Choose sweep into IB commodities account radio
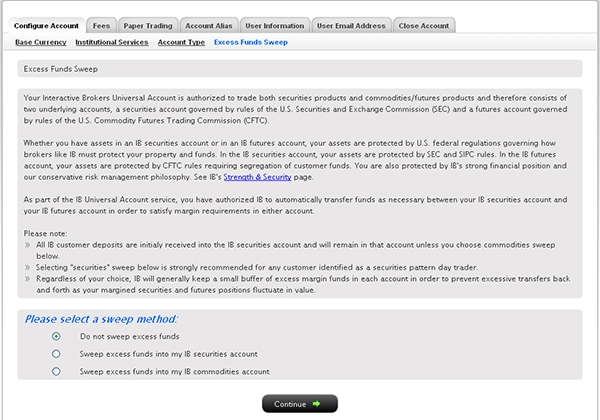This screenshot has width=600, height=420. [56, 371]
